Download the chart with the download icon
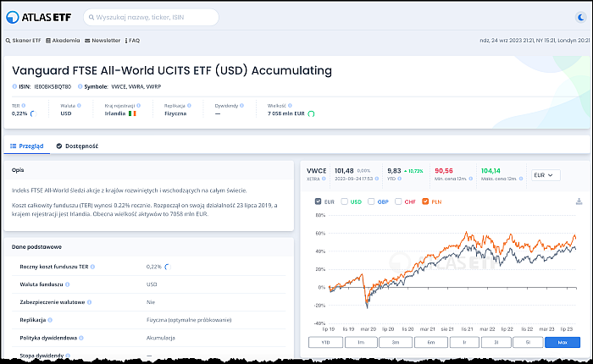 579,201
